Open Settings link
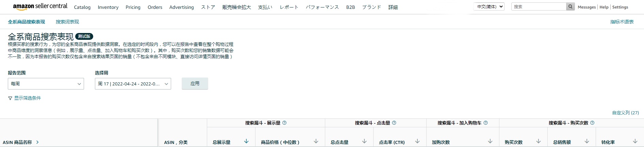644x147 pixels. point(620,7)
